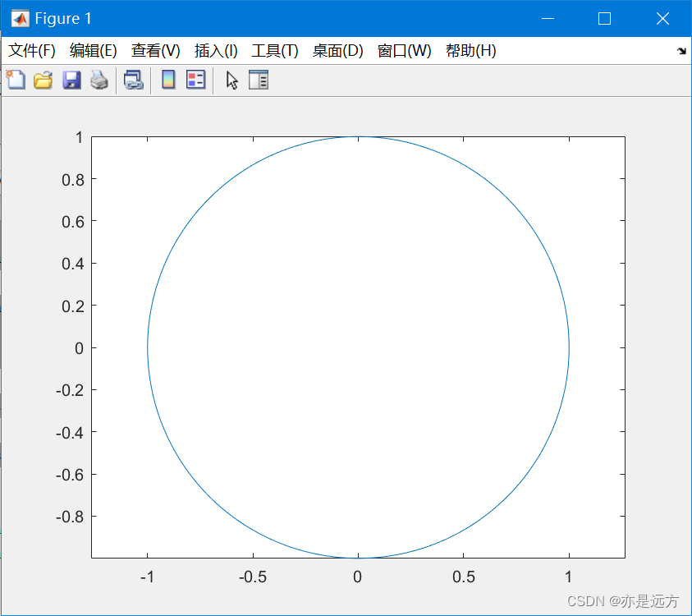Viewport: 692px width, 616px height.
Task: Print the figure with the printer icon
Action: (x=99, y=80)
